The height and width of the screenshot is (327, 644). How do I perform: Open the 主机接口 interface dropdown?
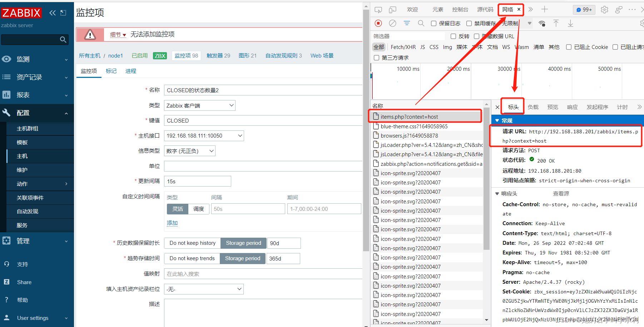click(204, 135)
